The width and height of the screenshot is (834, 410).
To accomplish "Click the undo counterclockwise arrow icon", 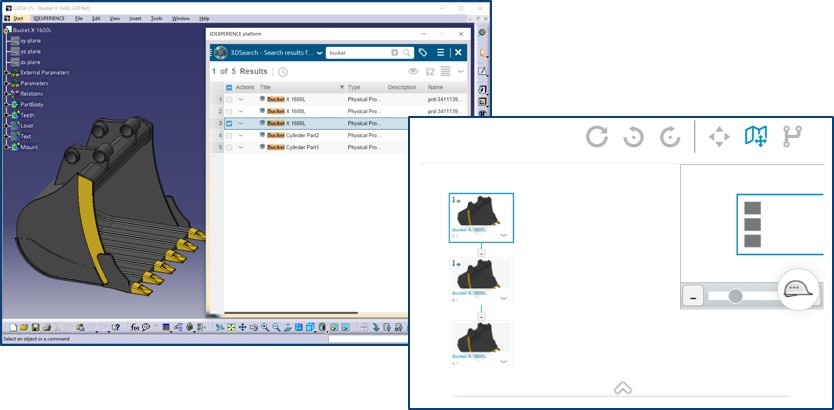I will pyautogui.click(x=633, y=137).
